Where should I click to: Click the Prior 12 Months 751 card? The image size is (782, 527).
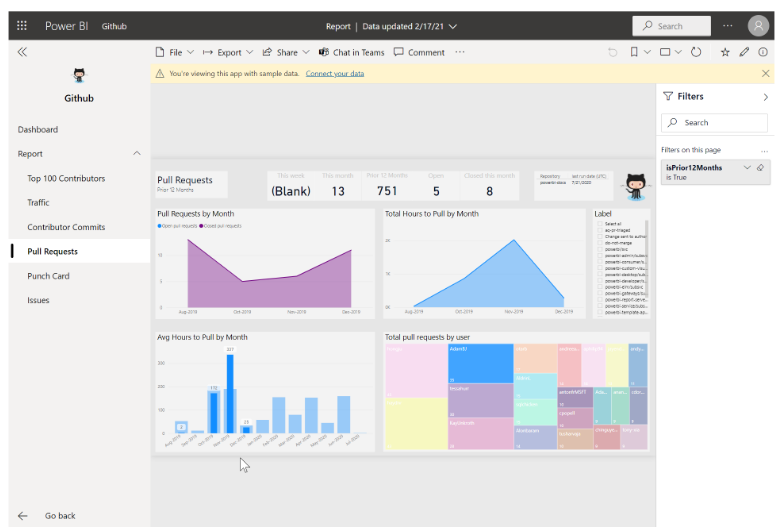(387, 185)
